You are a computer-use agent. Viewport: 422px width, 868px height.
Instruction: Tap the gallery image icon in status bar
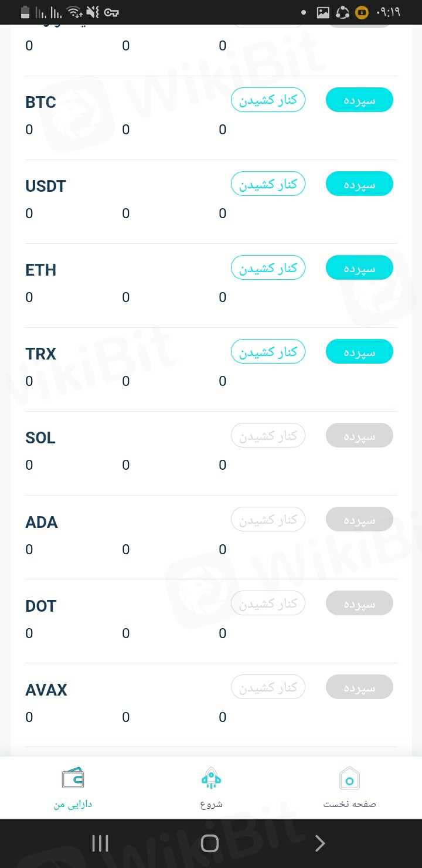(323, 12)
